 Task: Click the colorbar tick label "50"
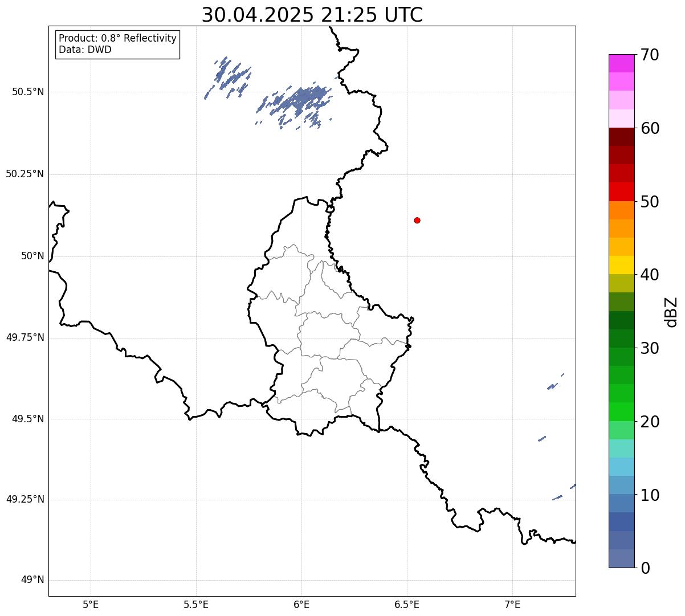tap(650, 202)
